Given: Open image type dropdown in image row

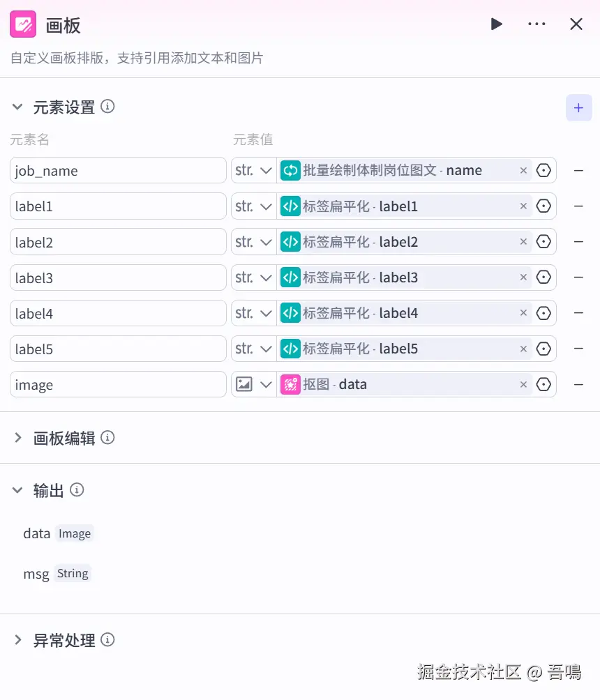Looking at the screenshot, I should click(x=254, y=384).
